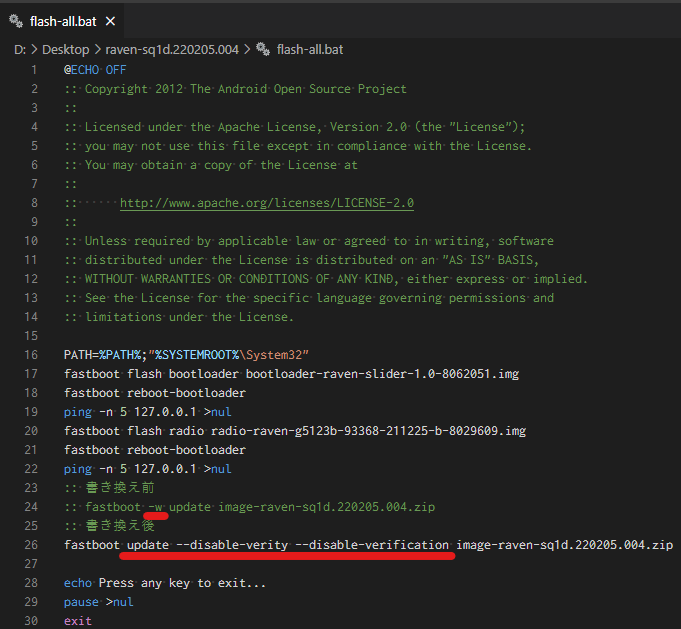Click the exit command on line 30
The width and height of the screenshot is (681, 629).
78,621
